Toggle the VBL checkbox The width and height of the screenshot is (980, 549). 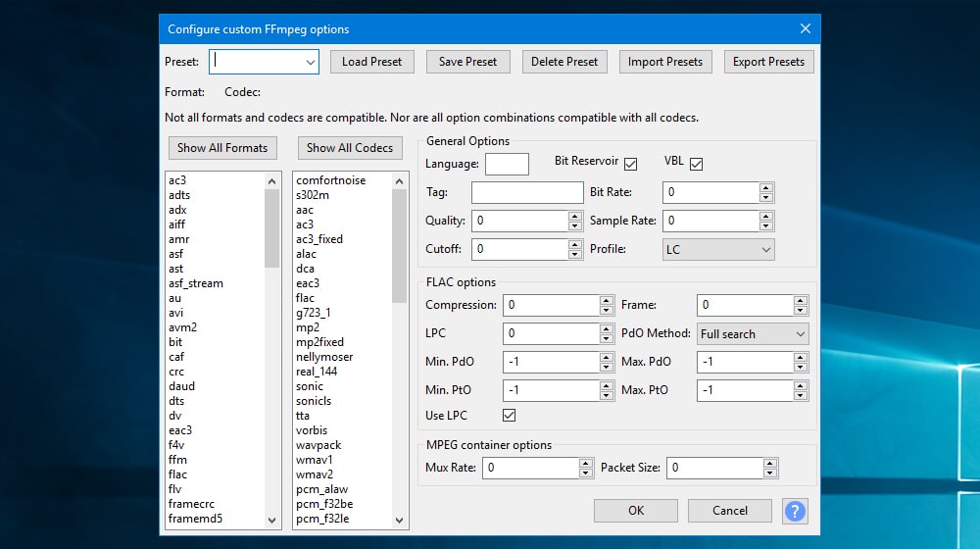[x=696, y=164]
